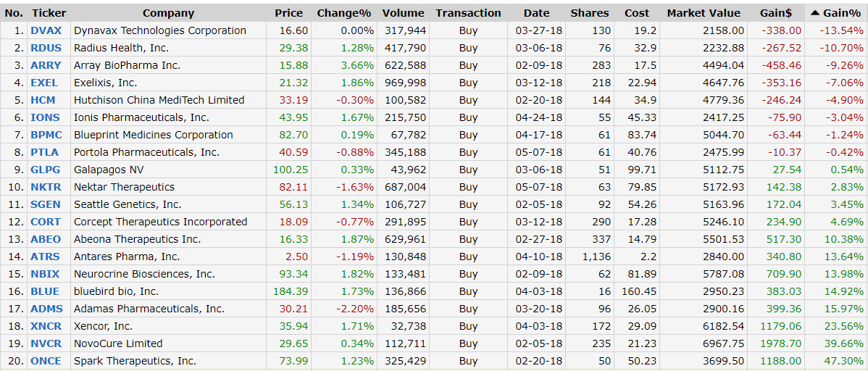The height and width of the screenshot is (371, 868).
Task: Sort table by Company header
Action: (168, 13)
